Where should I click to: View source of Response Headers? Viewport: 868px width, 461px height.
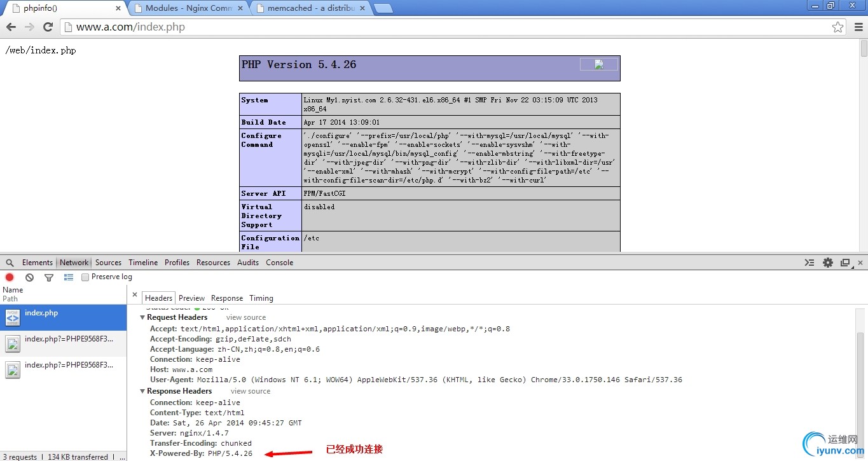251,391
